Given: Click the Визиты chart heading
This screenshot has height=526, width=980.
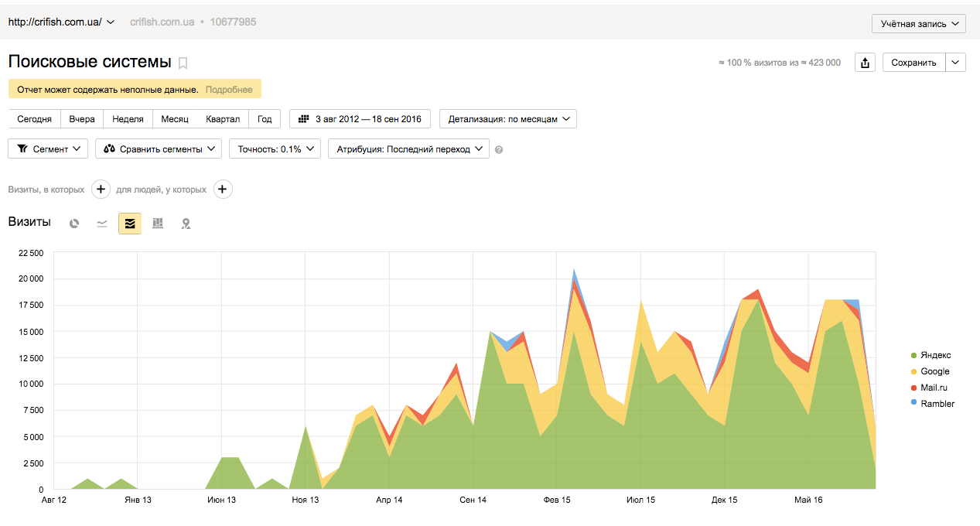Looking at the screenshot, I should (29, 222).
